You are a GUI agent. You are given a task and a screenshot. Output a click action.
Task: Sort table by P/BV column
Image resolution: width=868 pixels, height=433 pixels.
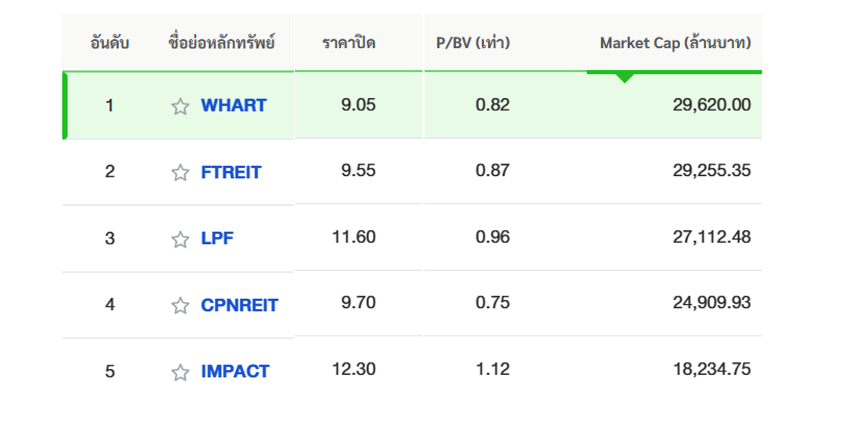tap(473, 43)
